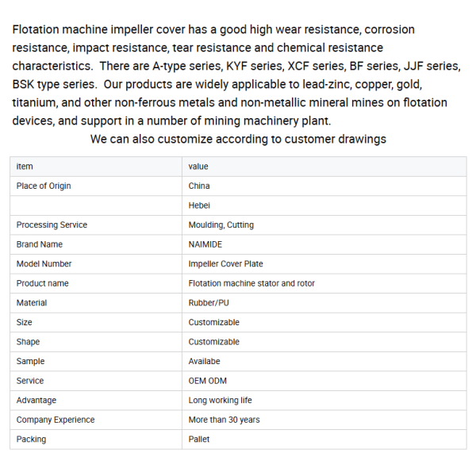Click 'More than 30 years' value
Screen dimensions: 476x476
pyautogui.click(x=224, y=420)
